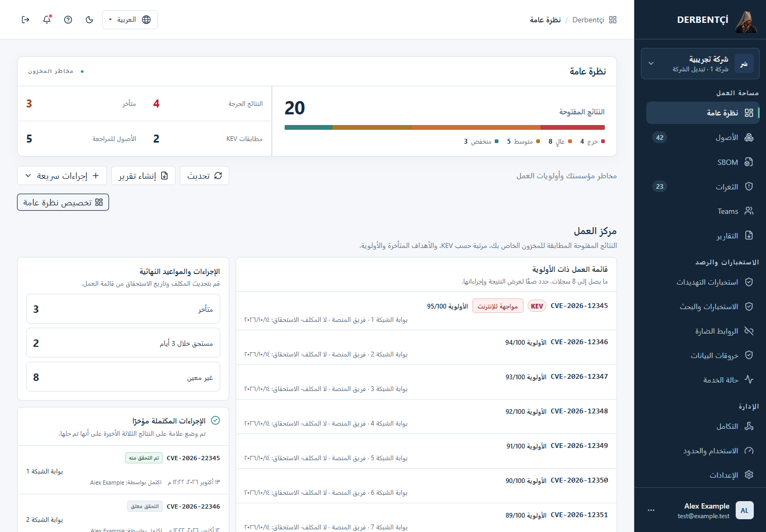Open the user menu three dots
This screenshot has width=766, height=532.
(651, 510)
